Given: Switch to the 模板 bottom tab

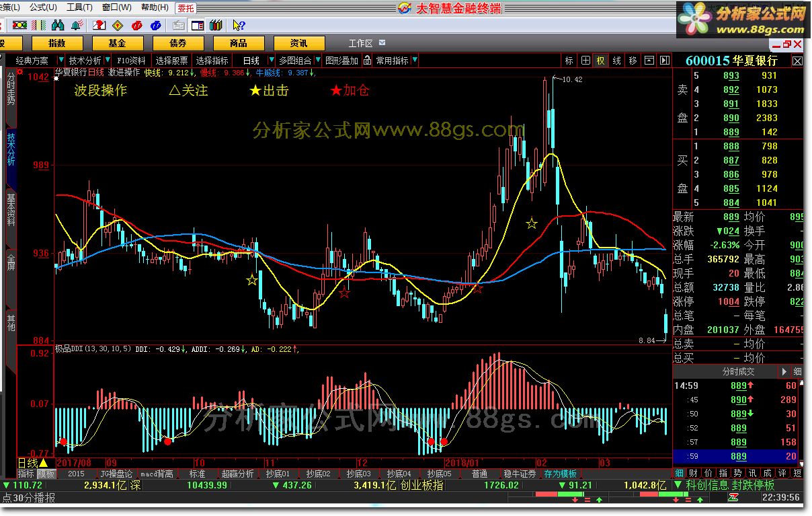Looking at the screenshot, I should pyautogui.click(x=46, y=474).
